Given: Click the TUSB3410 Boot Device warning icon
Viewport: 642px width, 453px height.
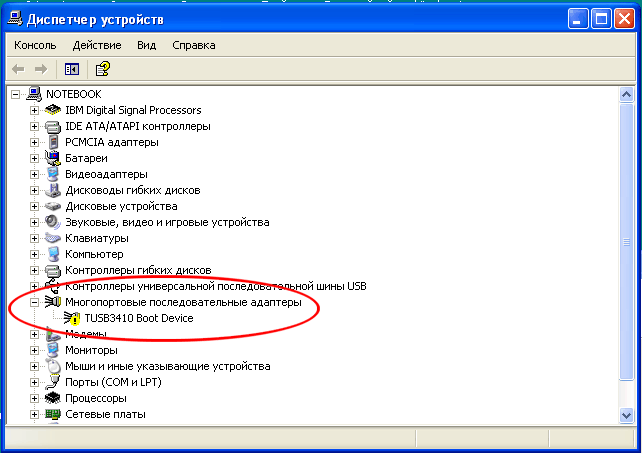Looking at the screenshot, I should [72, 318].
